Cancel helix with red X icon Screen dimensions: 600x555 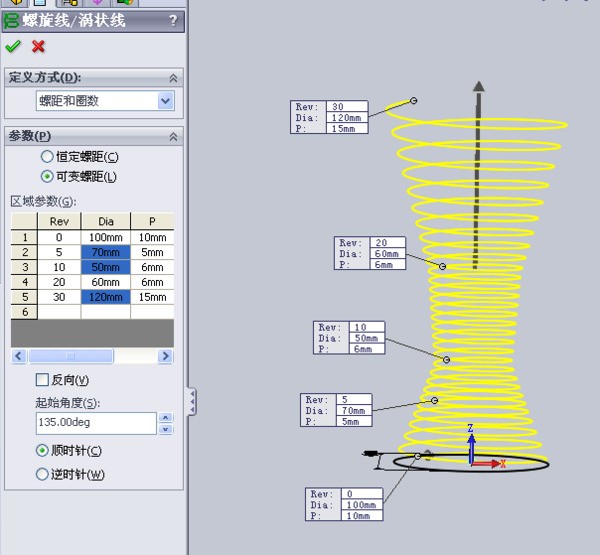[39, 46]
